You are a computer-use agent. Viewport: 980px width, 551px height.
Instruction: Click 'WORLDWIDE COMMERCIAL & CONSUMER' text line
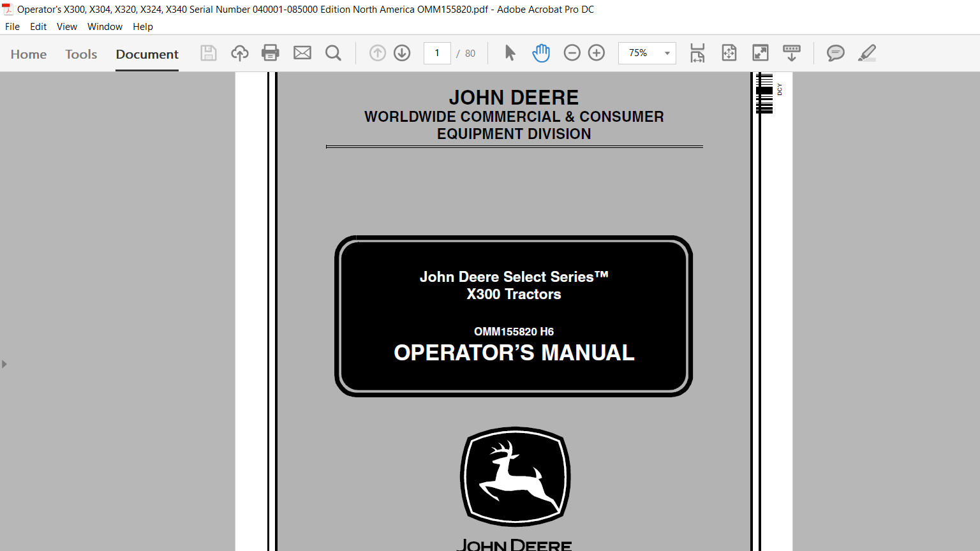[x=514, y=117]
